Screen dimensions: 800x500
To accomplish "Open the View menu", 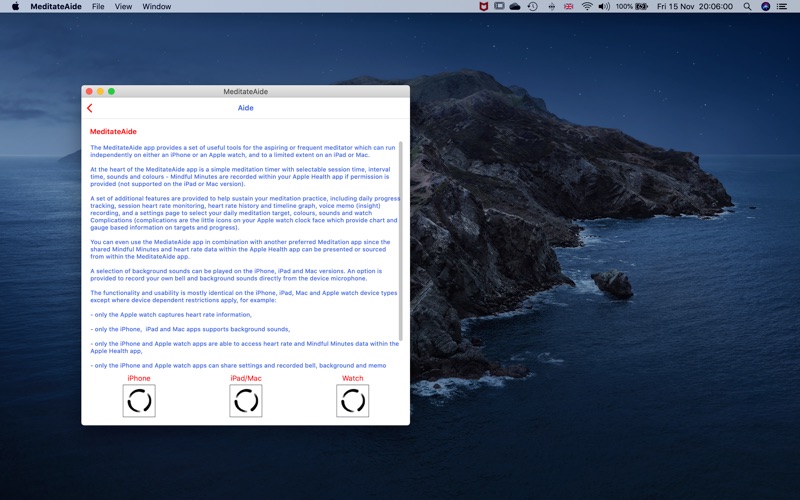I will 123,7.
